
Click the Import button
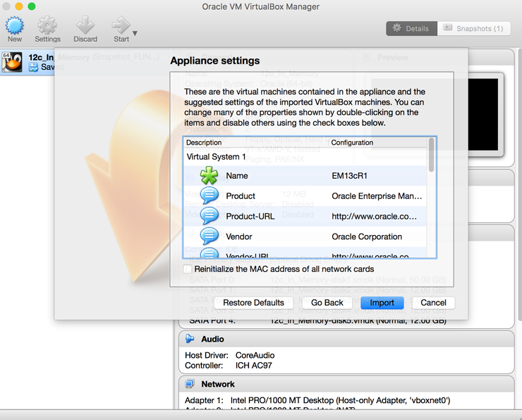coord(382,302)
